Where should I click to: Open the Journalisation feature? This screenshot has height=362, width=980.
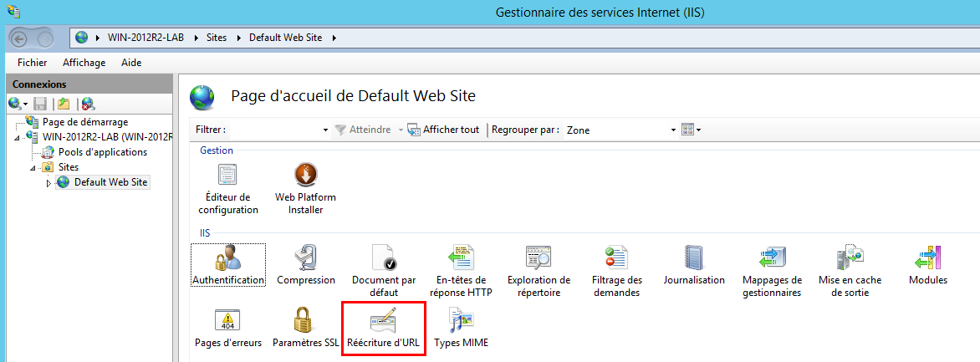(694, 264)
